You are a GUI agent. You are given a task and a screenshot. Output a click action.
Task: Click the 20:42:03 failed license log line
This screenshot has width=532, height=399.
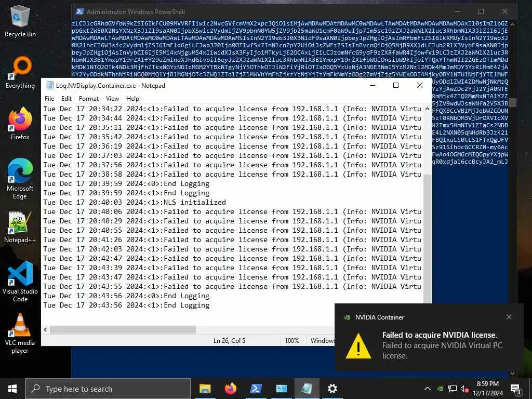point(232,249)
